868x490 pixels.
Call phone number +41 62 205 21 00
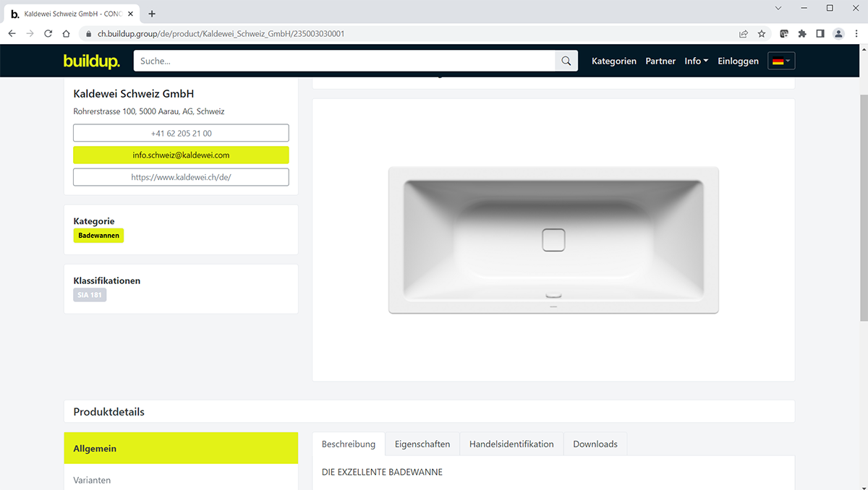pos(181,134)
